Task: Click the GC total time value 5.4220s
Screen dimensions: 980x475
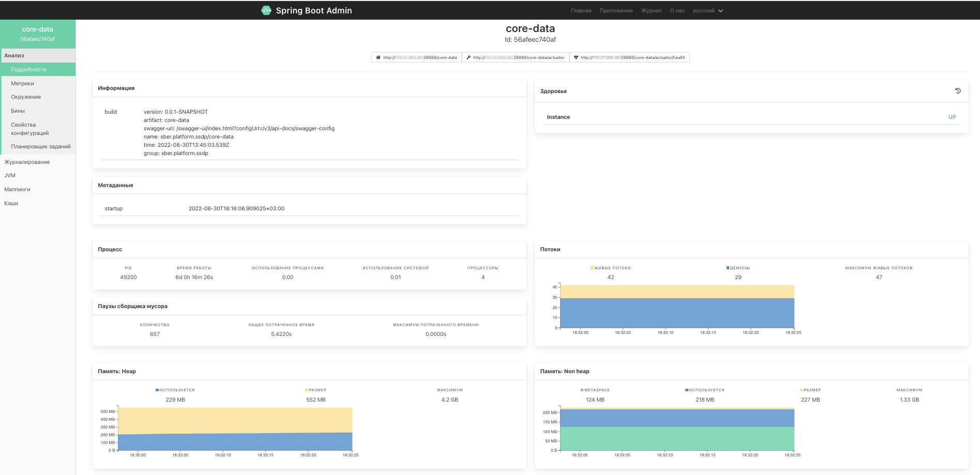Action: tap(281, 334)
